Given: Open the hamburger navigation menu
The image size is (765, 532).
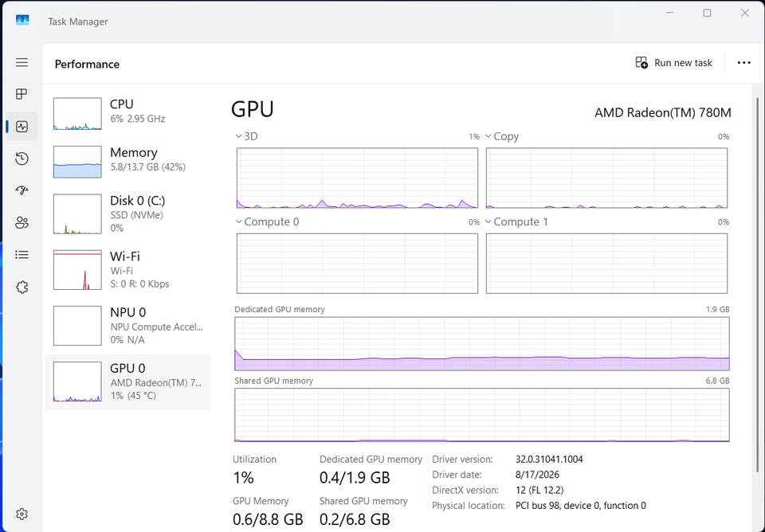Looking at the screenshot, I should (22, 62).
